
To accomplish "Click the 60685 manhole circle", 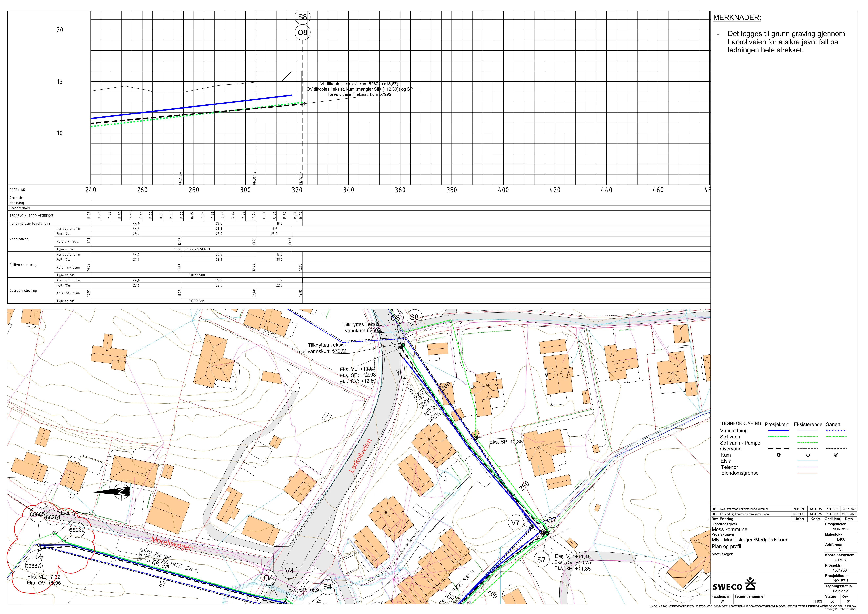I will pyautogui.click(x=37, y=514).
